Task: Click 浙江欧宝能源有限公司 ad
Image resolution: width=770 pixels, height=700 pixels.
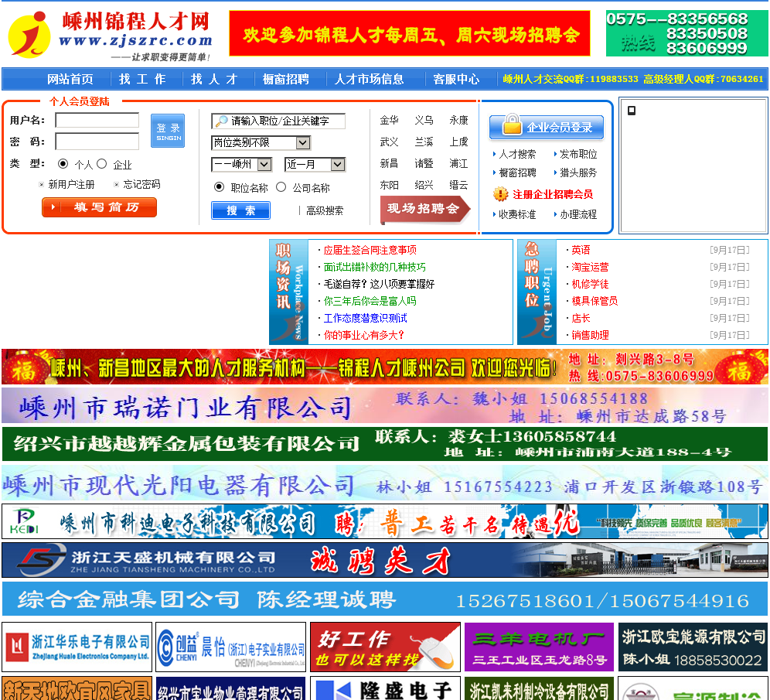Action: point(693,647)
